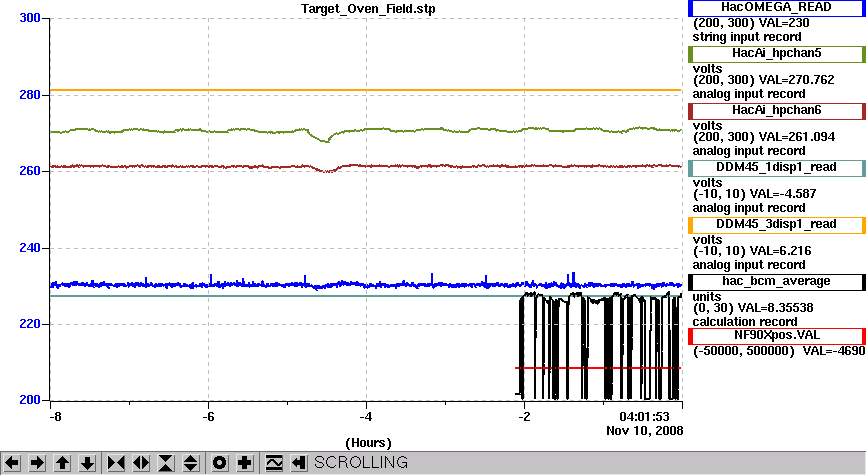Click the 'string input record' description text
The height and width of the screenshot is (475, 866).
tap(747, 37)
